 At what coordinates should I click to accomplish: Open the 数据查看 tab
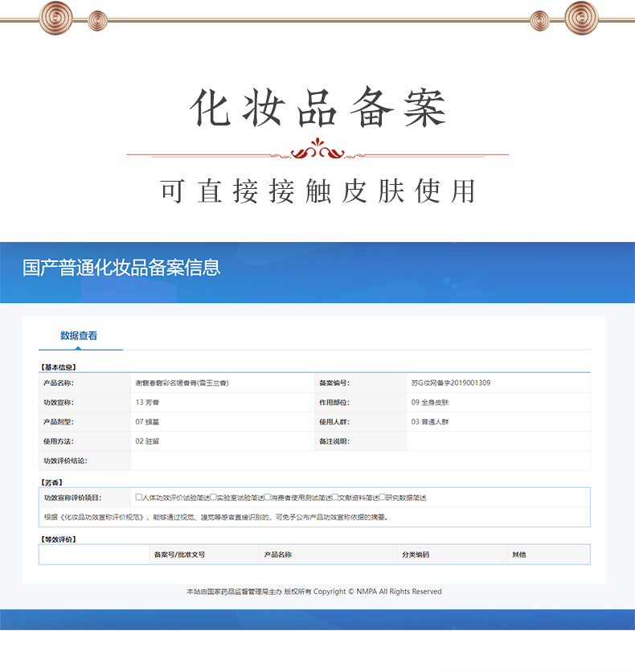[79, 336]
